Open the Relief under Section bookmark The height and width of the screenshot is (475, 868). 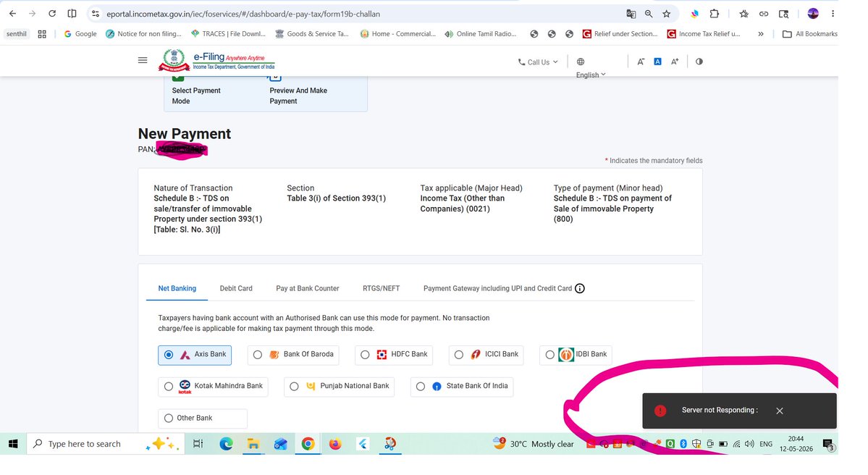(x=620, y=34)
